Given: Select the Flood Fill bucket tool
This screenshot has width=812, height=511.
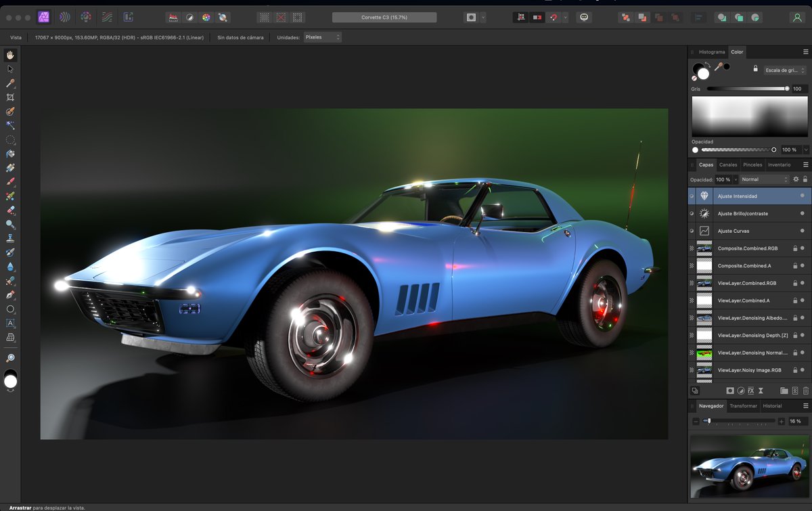Looking at the screenshot, I should [x=10, y=154].
